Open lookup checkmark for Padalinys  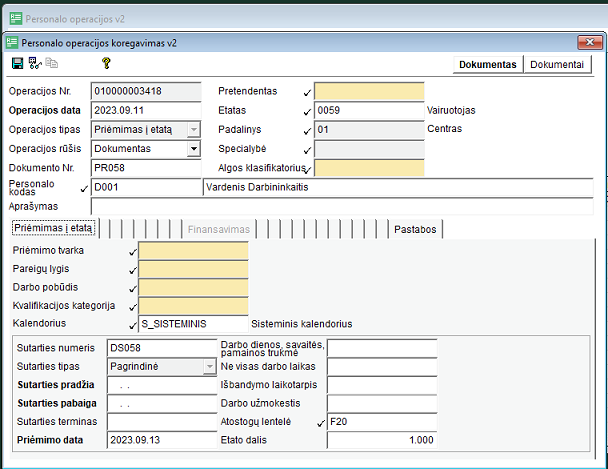click(x=307, y=130)
